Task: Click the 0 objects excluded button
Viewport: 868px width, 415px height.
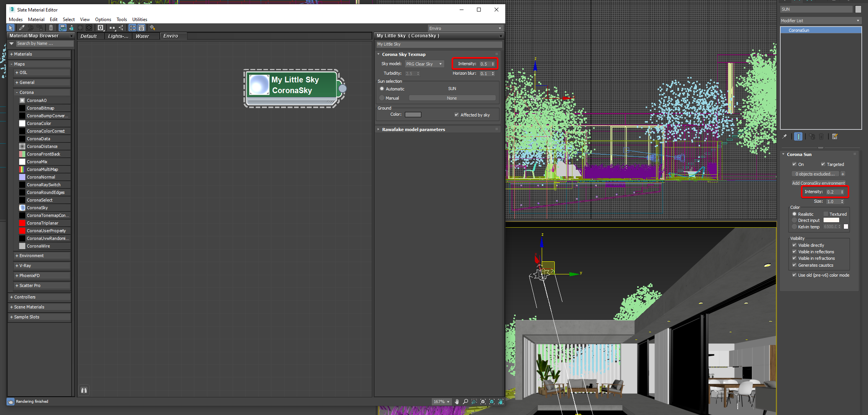Action: click(x=815, y=174)
